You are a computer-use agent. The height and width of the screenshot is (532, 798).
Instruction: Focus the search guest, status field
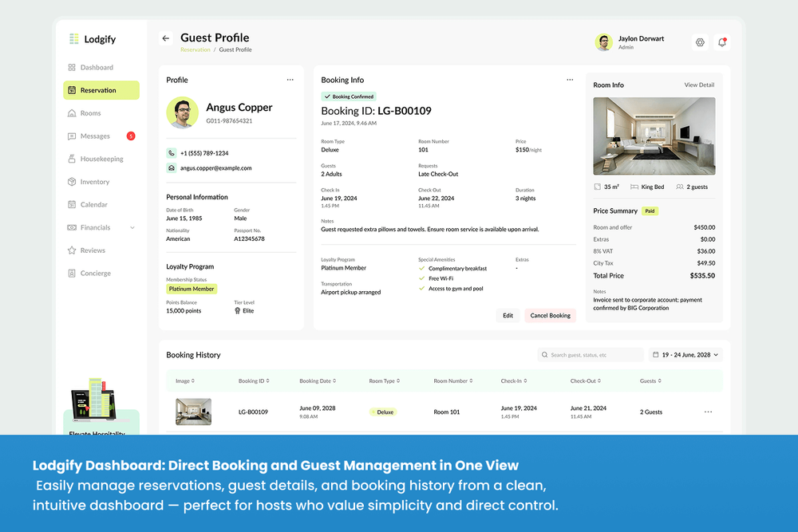591,355
